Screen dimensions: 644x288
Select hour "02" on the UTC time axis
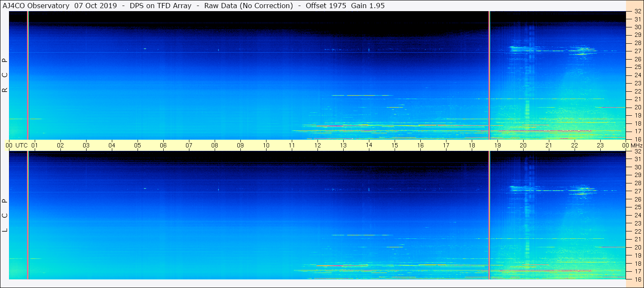click(60, 145)
